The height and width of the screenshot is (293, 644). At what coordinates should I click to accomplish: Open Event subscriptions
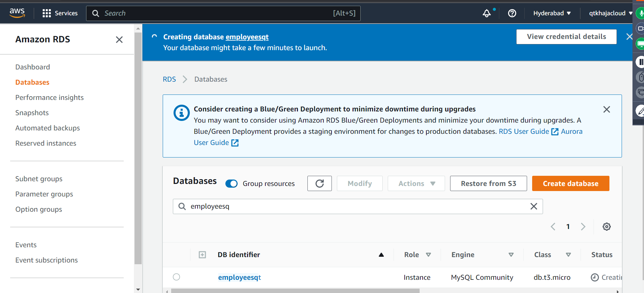pos(46,260)
